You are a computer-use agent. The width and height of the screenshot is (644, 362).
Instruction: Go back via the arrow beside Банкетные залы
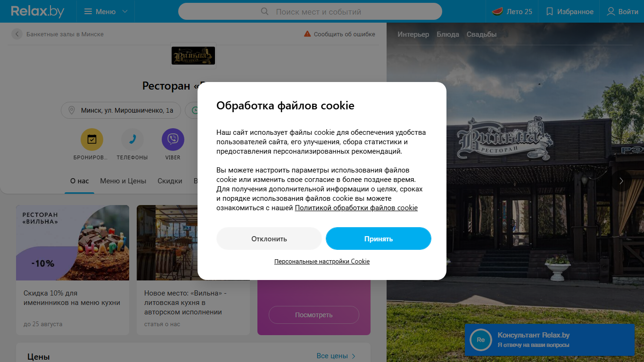[x=17, y=34]
